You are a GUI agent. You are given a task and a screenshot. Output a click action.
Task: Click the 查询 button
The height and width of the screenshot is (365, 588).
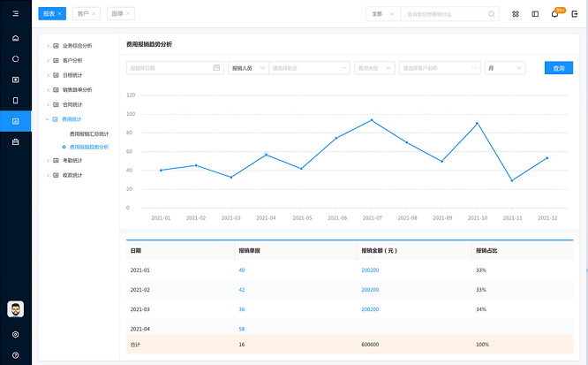[x=558, y=68]
